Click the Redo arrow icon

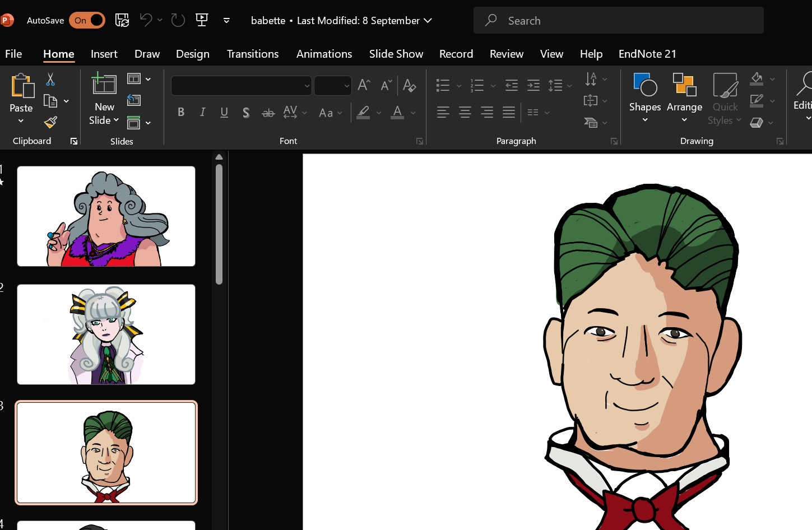178,20
